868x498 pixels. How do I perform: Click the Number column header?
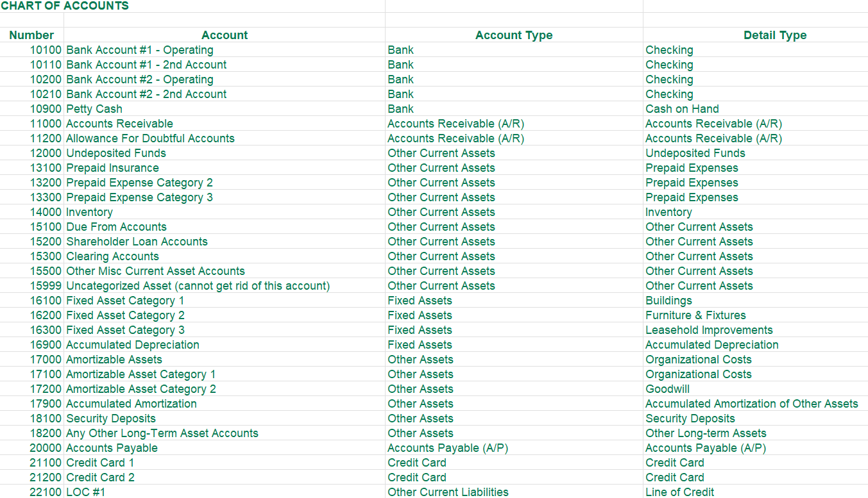pyautogui.click(x=31, y=35)
